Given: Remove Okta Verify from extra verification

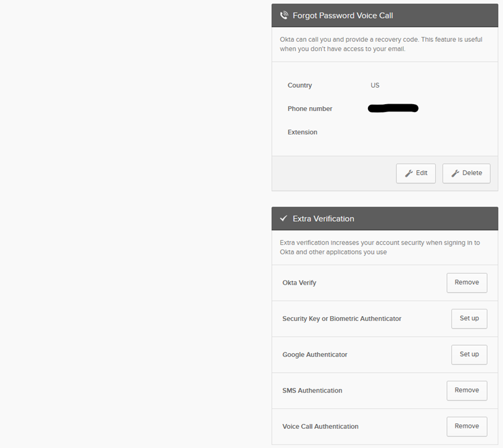Looking at the screenshot, I should coord(467,282).
